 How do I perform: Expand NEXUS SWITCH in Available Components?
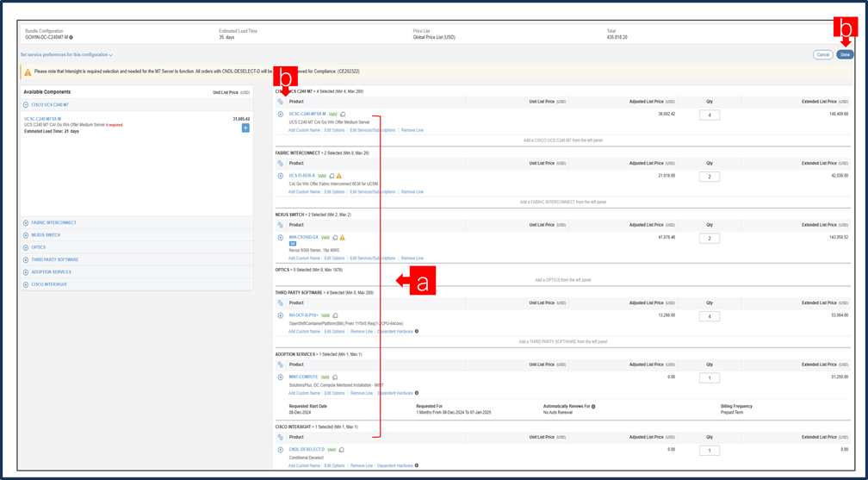point(26,235)
